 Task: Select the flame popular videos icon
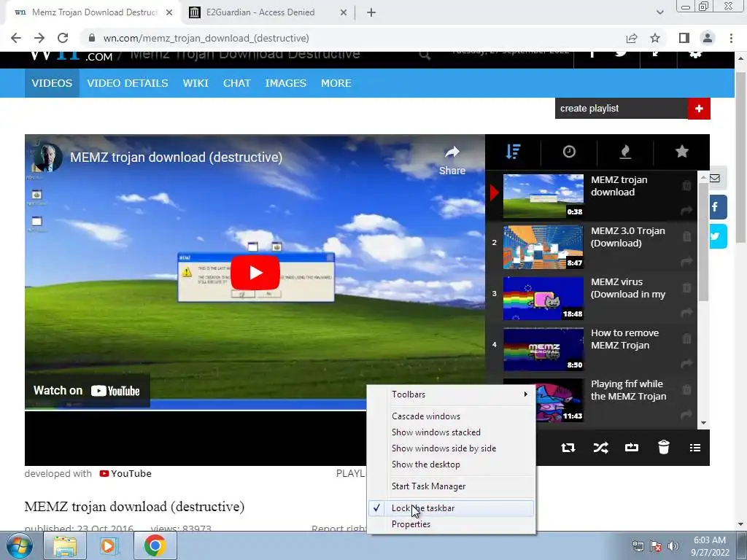click(625, 152)
